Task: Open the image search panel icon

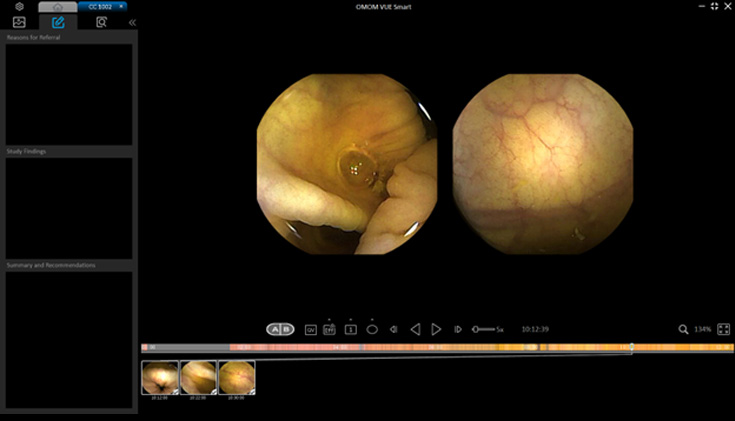Action: coord(101,22)
